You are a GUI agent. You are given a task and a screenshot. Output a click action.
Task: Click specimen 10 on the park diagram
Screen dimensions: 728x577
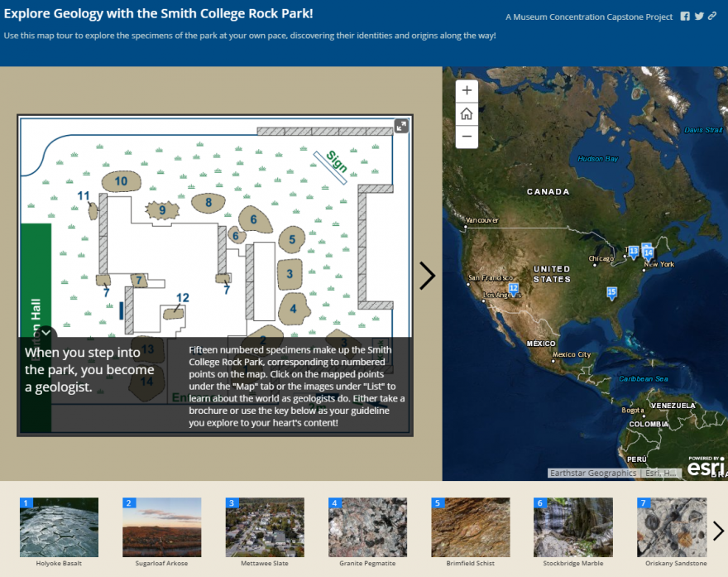(121, 181)
